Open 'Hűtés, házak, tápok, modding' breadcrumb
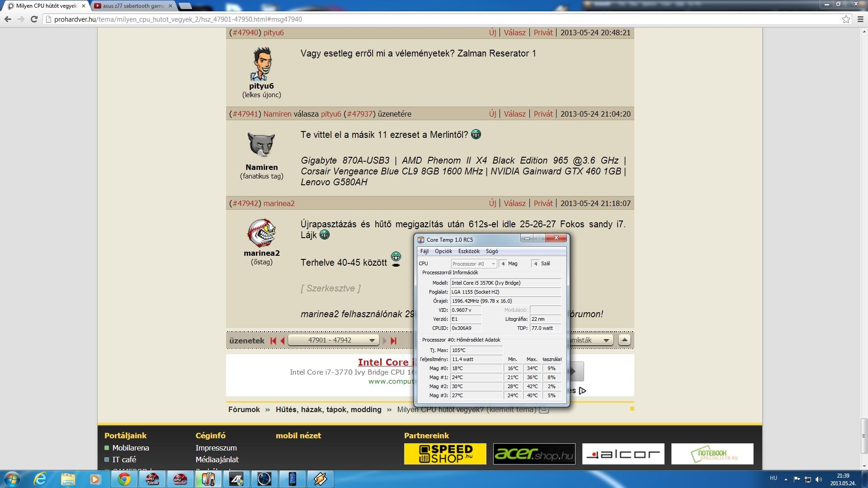868x488 pixels. [x=329, y=409]
